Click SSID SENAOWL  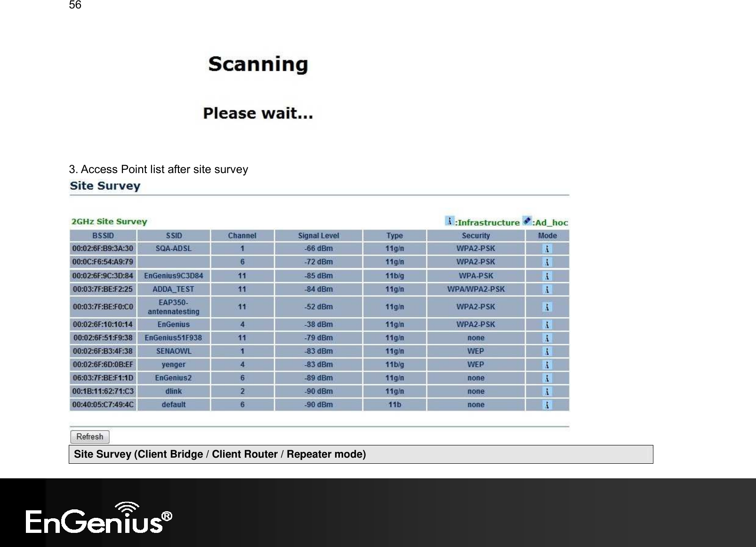pos(174,351)
